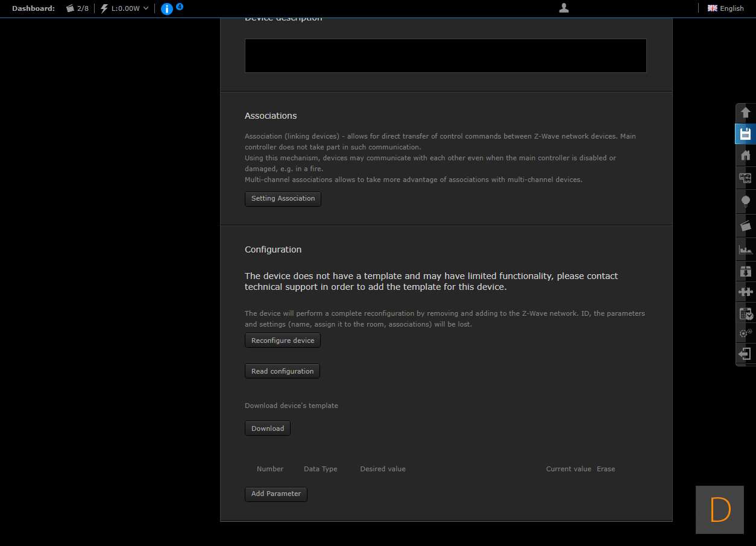Expand the power L:0.00W dropdown
This screenshot has height=546, width=756.
pos(125,8)
